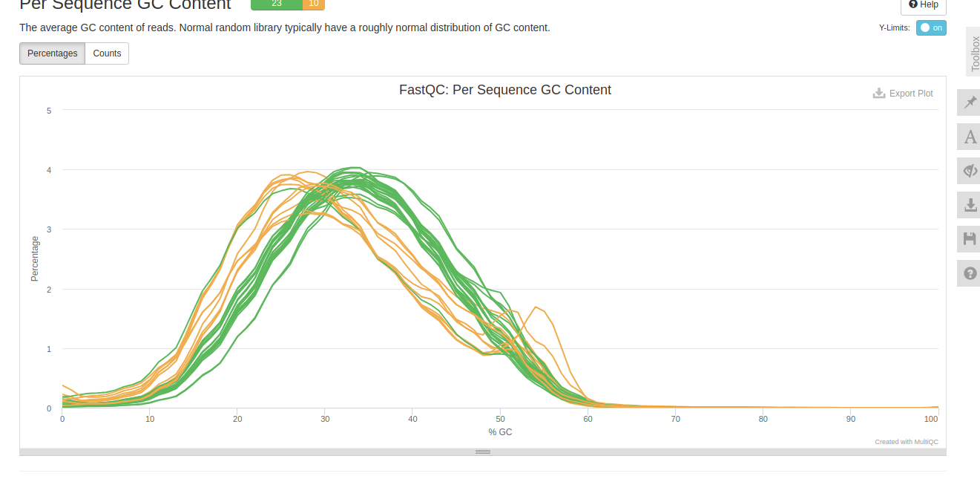Open the toolbox help question icon
Viewport: 980px width, 479px height.
969,273
